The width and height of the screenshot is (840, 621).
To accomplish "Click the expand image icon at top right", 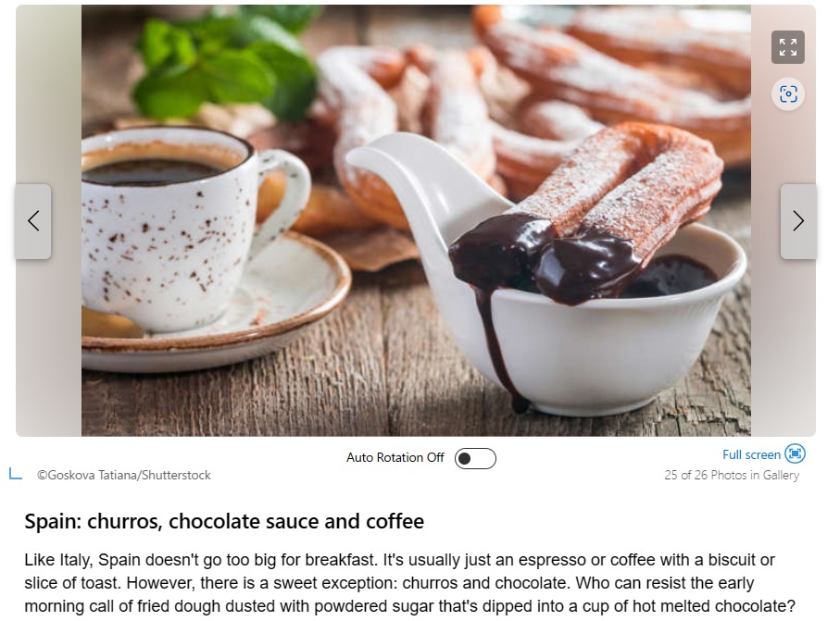I will tap(787, 47).
